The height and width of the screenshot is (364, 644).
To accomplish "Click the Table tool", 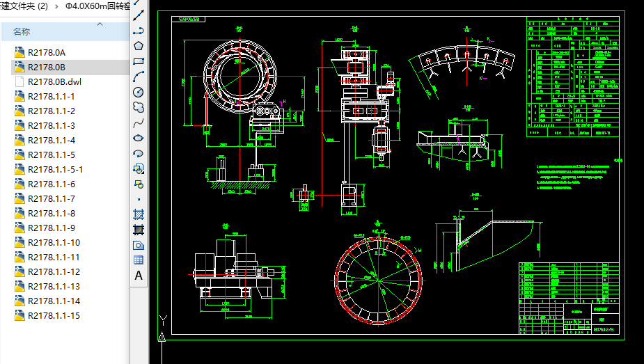I will [139, 260].
